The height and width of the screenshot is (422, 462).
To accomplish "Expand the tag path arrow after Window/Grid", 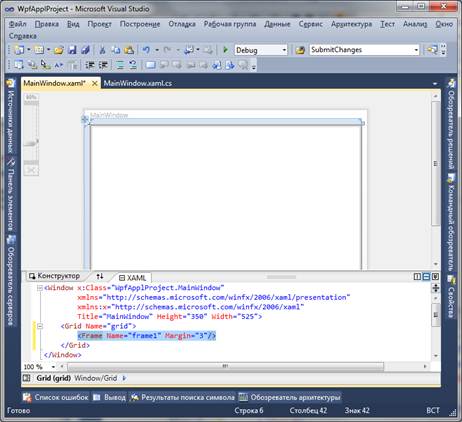I will [x=124, y=378].
